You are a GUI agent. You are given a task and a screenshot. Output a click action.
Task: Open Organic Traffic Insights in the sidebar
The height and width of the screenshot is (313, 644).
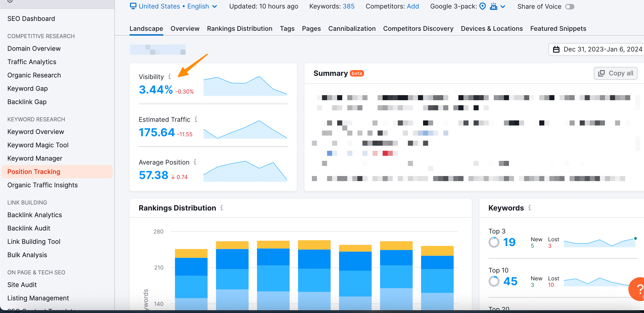coord(42,185)
